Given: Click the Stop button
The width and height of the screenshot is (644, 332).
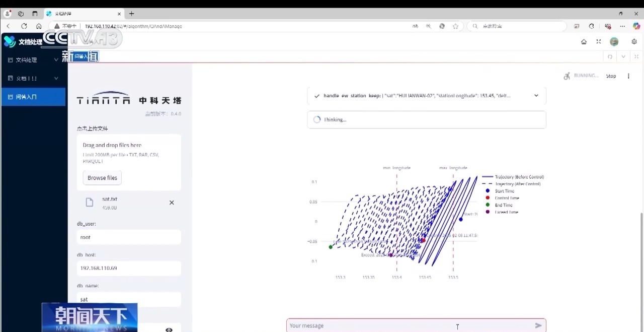Looking at the screenshot, I should (611, 76).
